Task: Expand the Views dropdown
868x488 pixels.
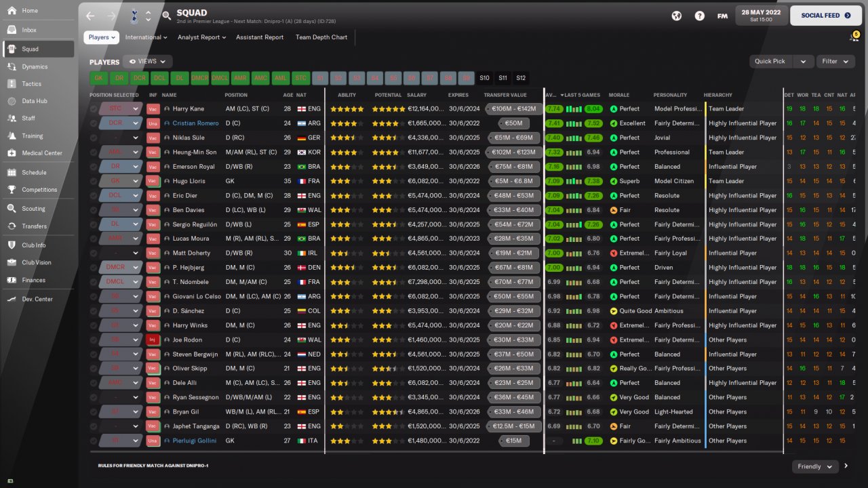Action: [147, 62]
